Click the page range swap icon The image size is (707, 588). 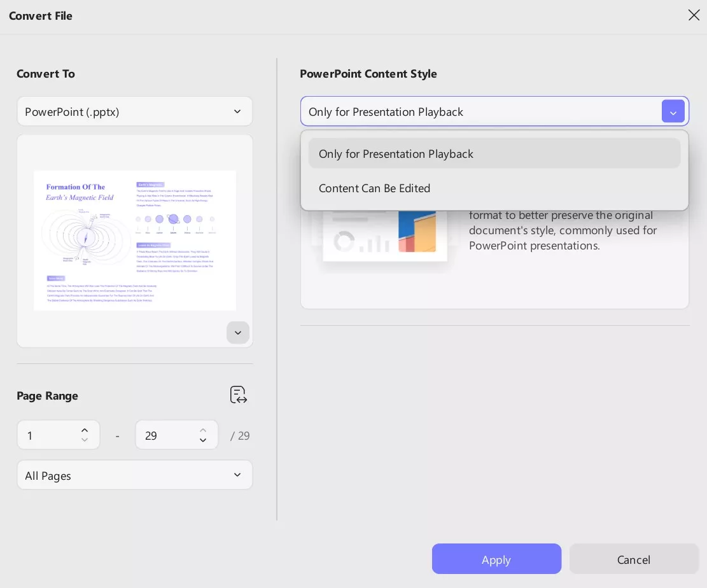(239, 395)
